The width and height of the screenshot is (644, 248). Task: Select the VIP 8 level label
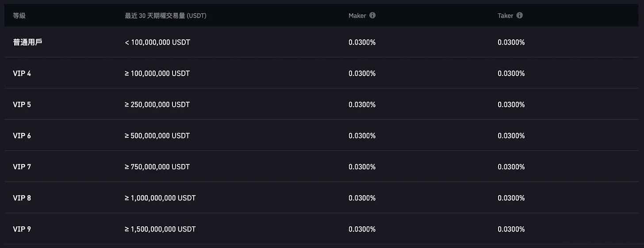tap(22, 198)
